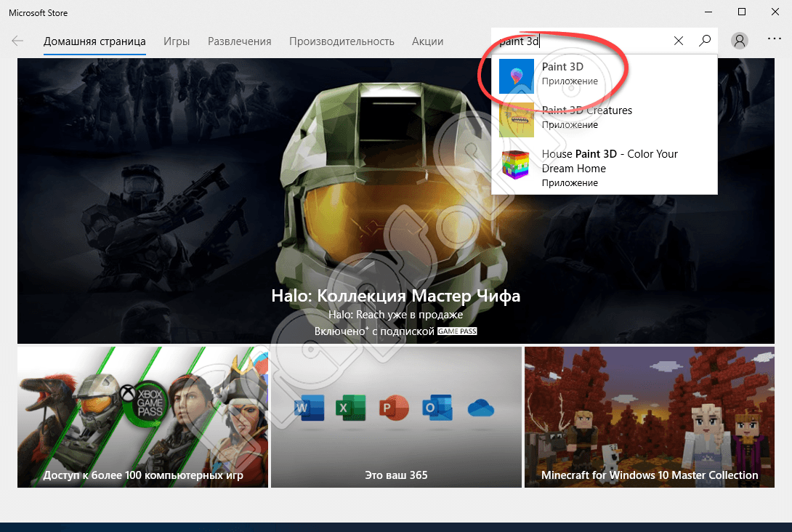Open the Это ваш 365 Office tile

(396, 416)
